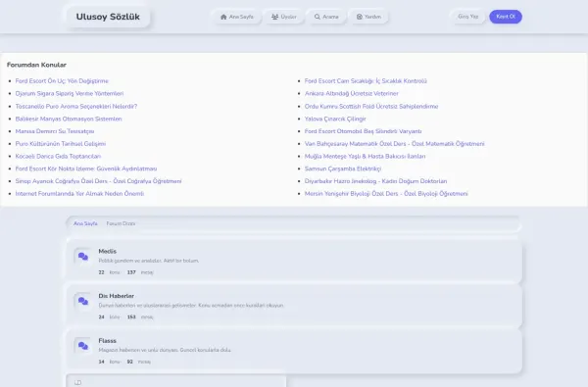Click the Forumdan Konular heading
The width and height of the screenshot is (588, 387).
tap(36, 65)
